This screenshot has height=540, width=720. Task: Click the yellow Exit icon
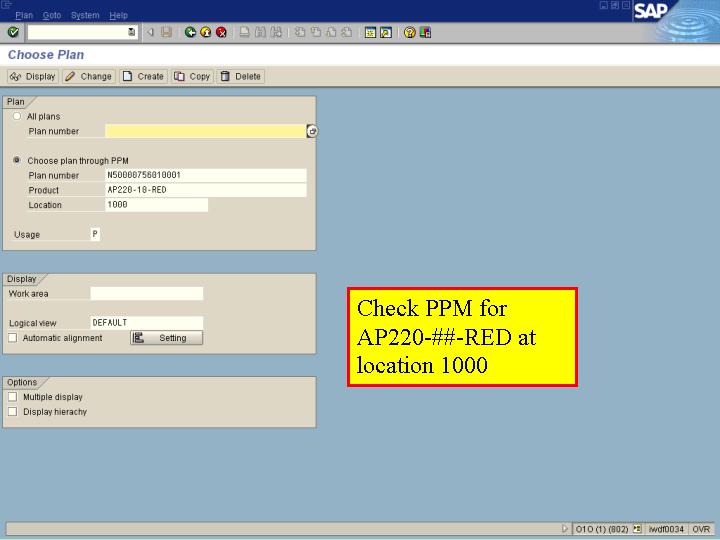[206, 32]
